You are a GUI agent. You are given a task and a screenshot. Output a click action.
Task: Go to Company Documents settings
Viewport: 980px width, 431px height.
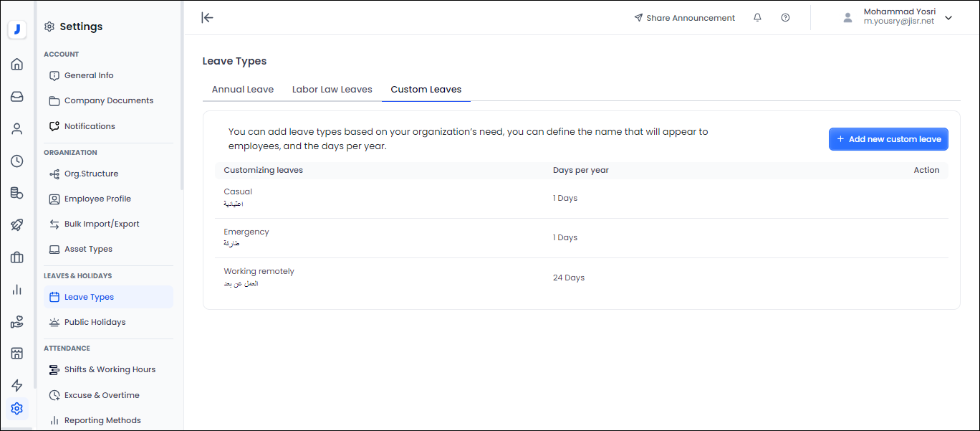click(x=108, y=100)
